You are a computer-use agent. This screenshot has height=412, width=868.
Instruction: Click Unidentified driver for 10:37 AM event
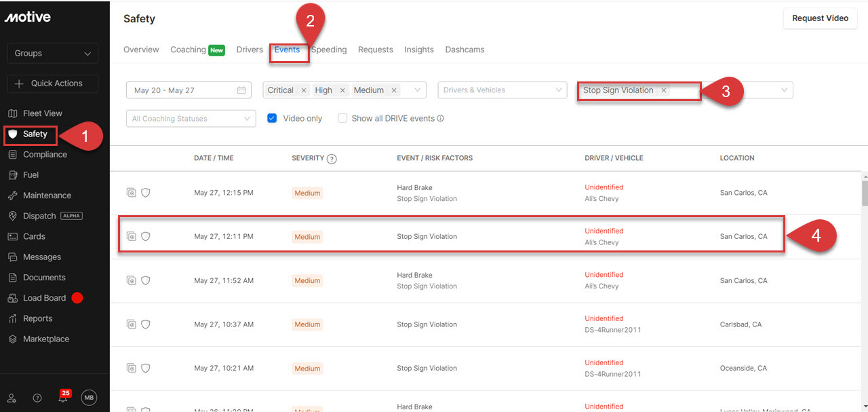click(604, 318)
